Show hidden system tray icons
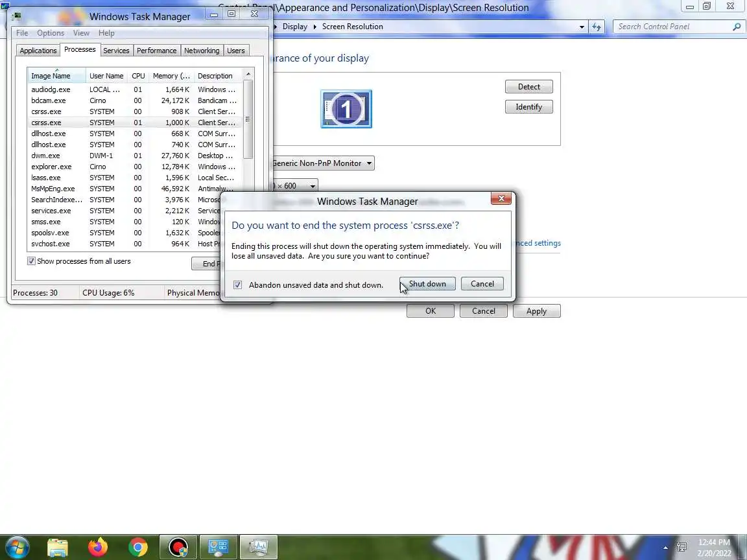This screenshot has height=560, width=747. click(665, 548)
